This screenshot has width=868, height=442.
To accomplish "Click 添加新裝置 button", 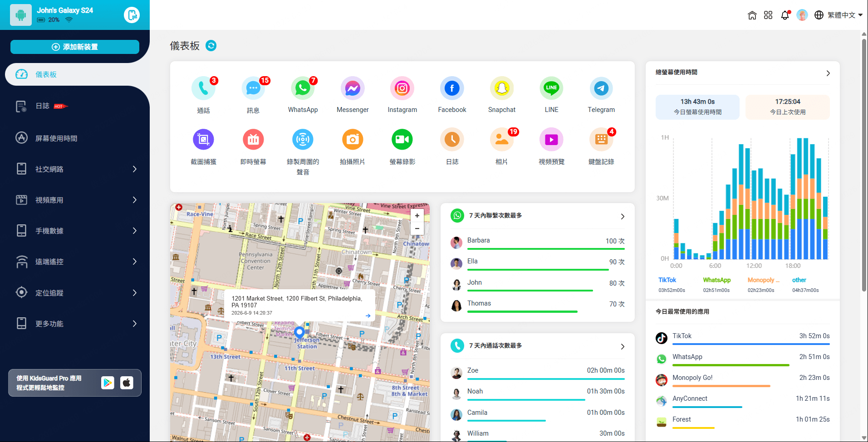I will point(75,47).
